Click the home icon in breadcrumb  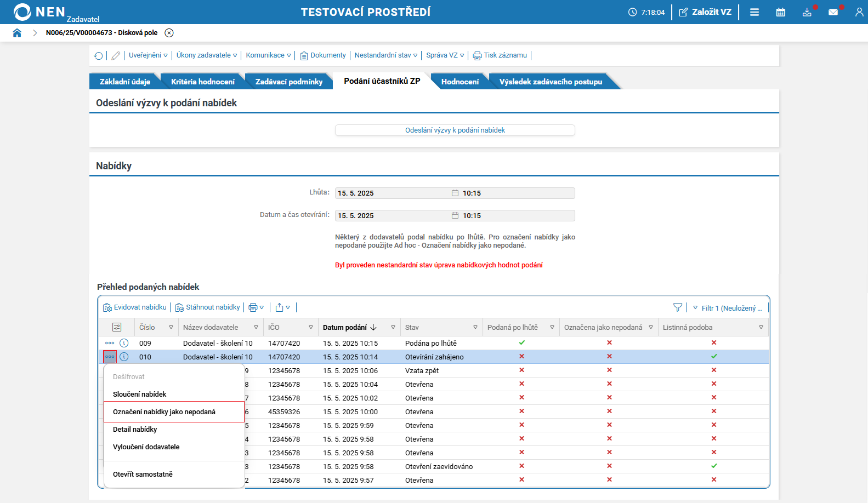click(17, 33)
